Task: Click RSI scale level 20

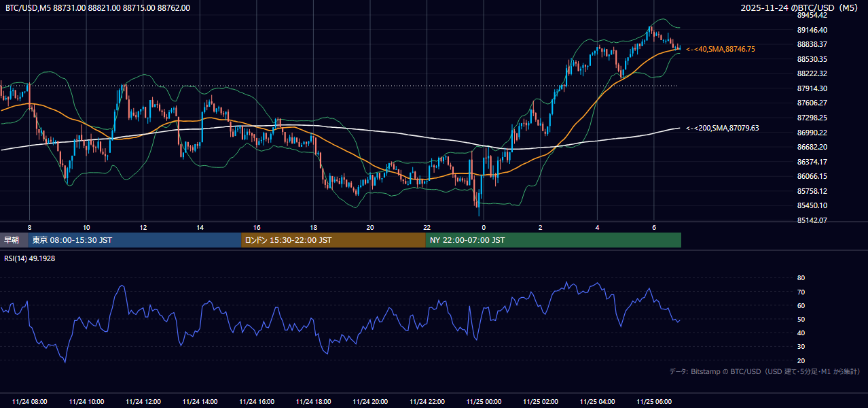Action: 801,360
